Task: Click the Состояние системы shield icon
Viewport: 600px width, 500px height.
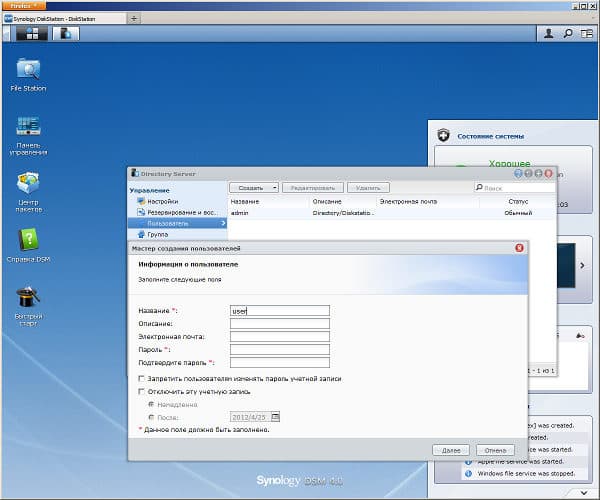Action: (x=443, y=135)
